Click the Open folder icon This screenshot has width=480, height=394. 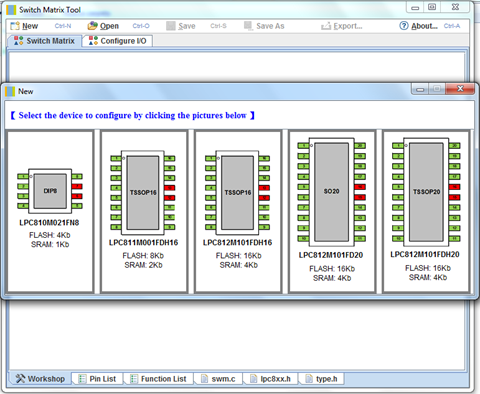click(92, 26)
